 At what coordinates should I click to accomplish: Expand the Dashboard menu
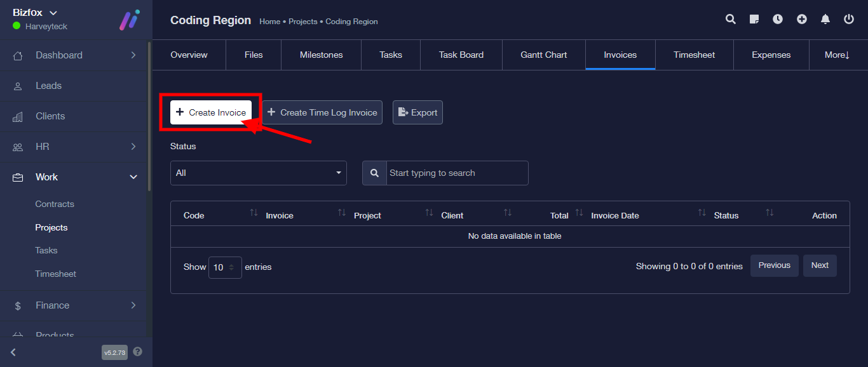click(x=75, y=55)
